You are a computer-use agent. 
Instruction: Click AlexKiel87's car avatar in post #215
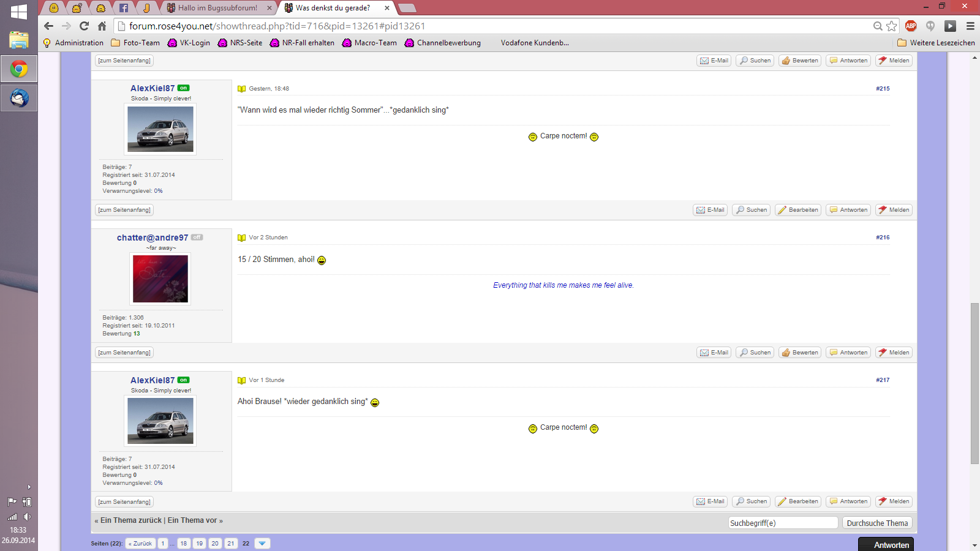click(160, 129)
